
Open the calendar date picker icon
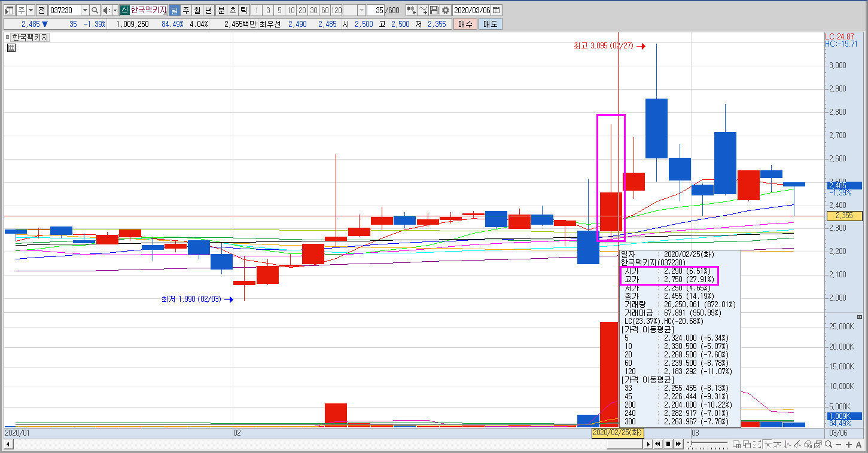[x=497, y=10]
